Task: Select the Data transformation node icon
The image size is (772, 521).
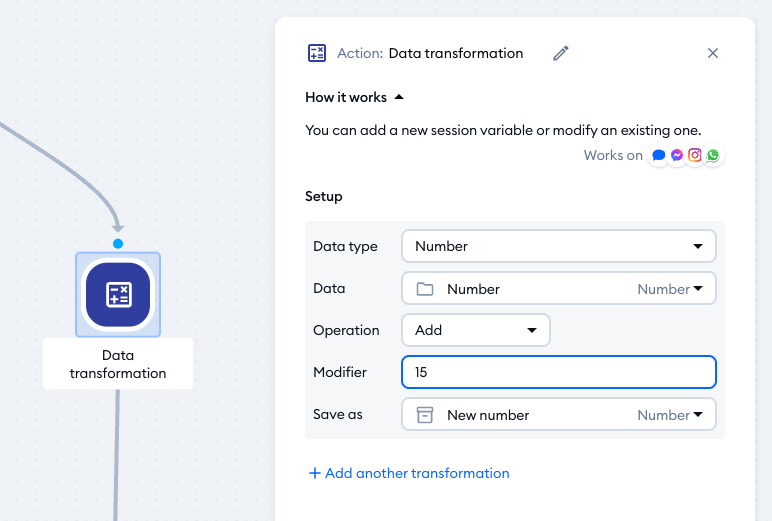Action: pyautogui.click(x=118, y=294)
